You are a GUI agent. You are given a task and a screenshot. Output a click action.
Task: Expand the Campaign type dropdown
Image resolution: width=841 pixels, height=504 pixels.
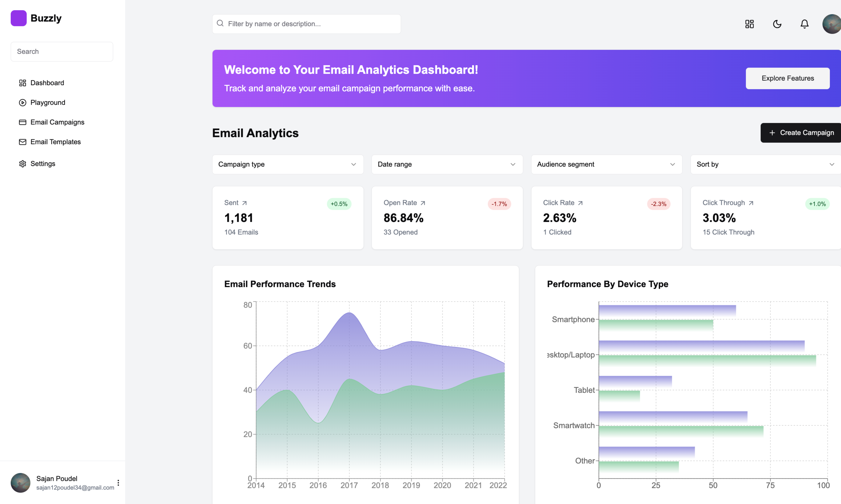coord(288,164)
